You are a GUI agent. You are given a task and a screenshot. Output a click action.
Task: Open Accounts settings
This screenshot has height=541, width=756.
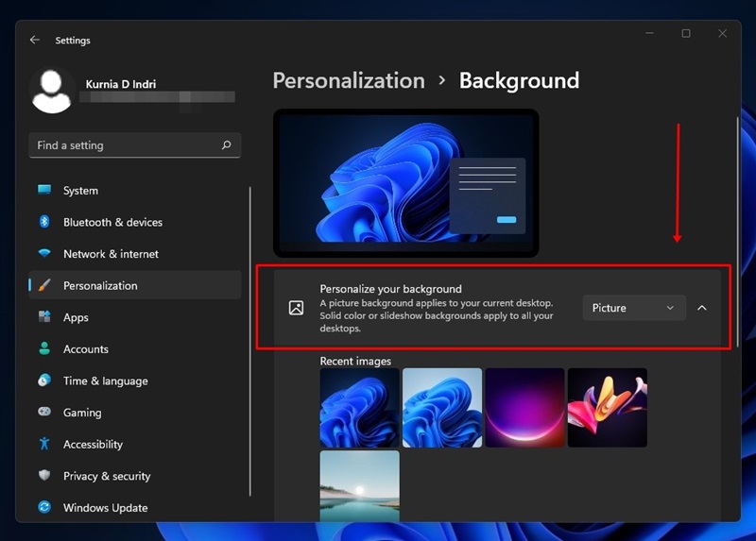click(135, 349)
